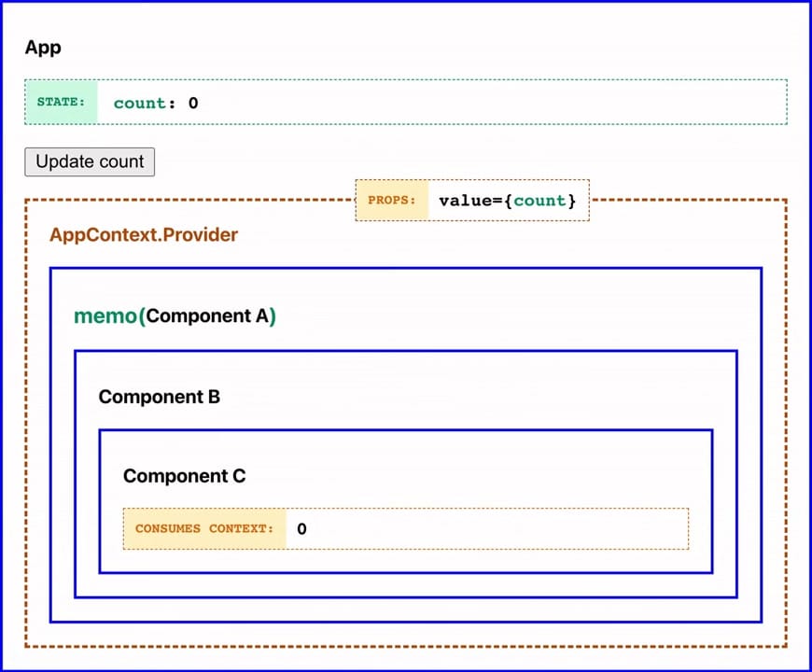This screenshot has height=672, width=812.
Task: Click blank area in state box right of count
Action: (x=485, y=103)
